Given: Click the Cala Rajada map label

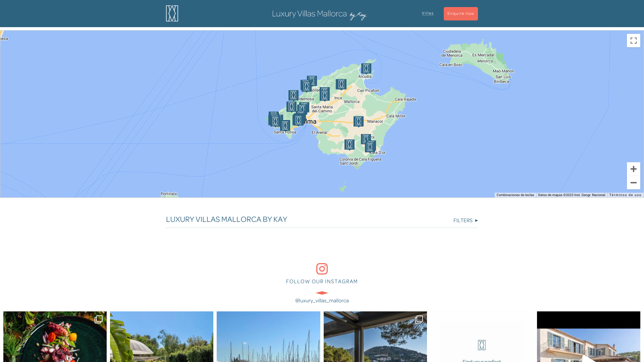Looking at the screenshot, I should point(405,99).
